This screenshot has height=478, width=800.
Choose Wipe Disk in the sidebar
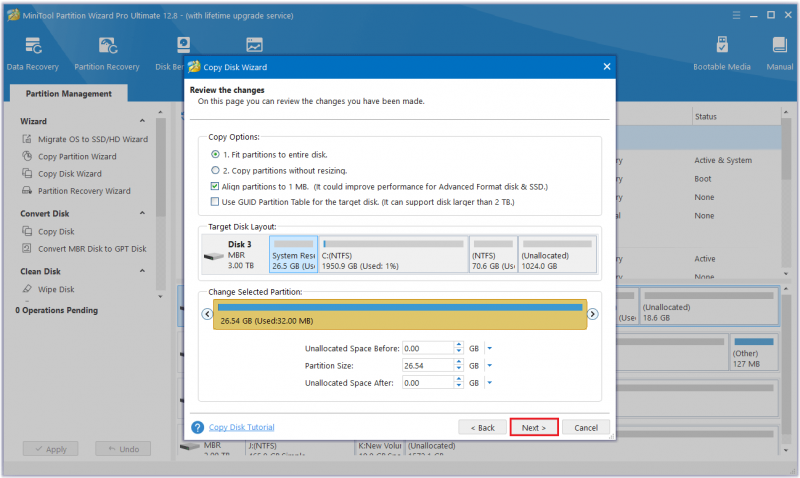(56, 289)
